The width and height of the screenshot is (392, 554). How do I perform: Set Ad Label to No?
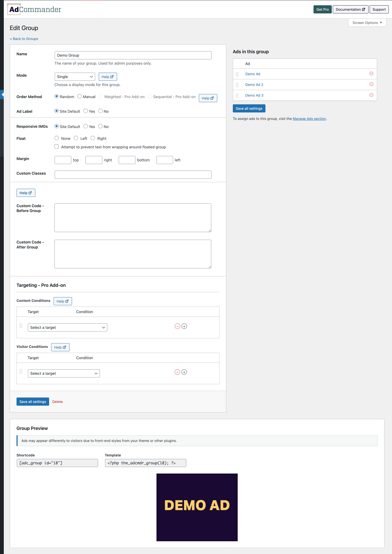tap(100, 111)
